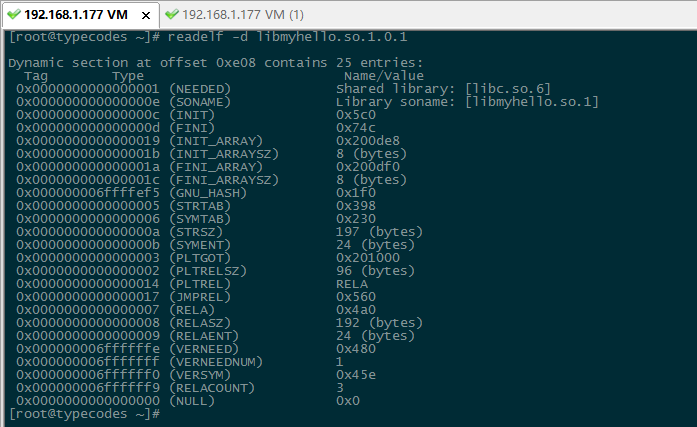The width and height of the screenshot is (697, 427).
Task: Click the (VERSYM) value 0x45e
Action: pos(356,375)
